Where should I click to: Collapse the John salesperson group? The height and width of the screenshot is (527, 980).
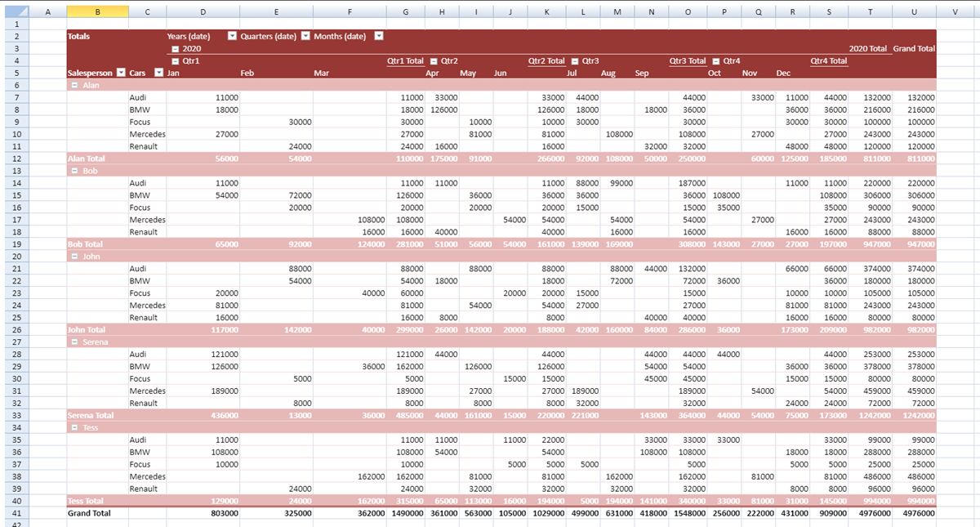click(x=74, y=257)
